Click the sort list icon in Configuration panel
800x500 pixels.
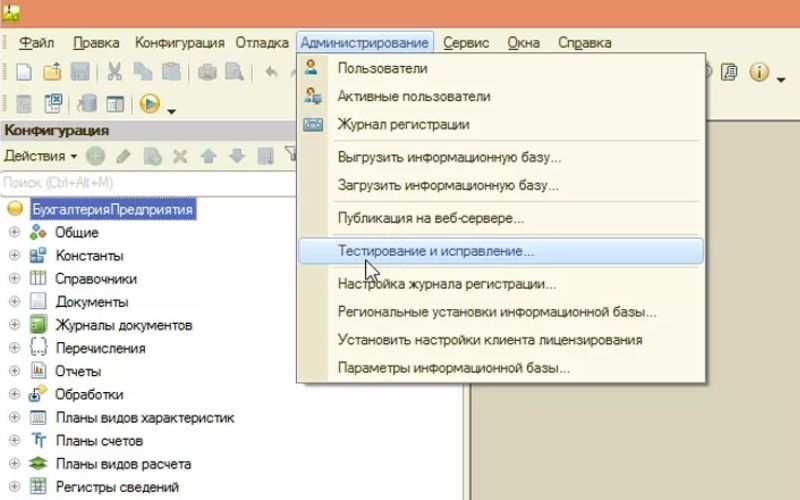[x=265, y=156]
